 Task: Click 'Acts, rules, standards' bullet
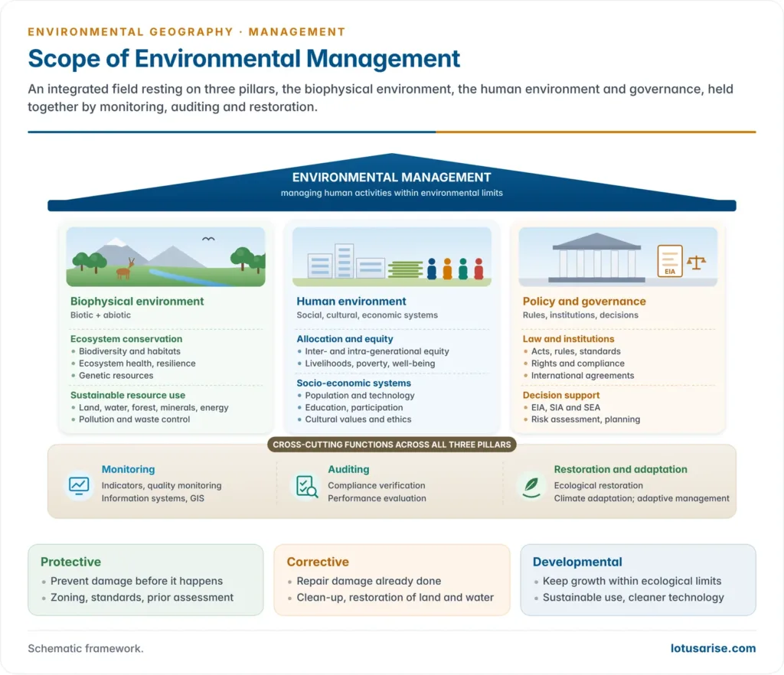tap(576, 351)
